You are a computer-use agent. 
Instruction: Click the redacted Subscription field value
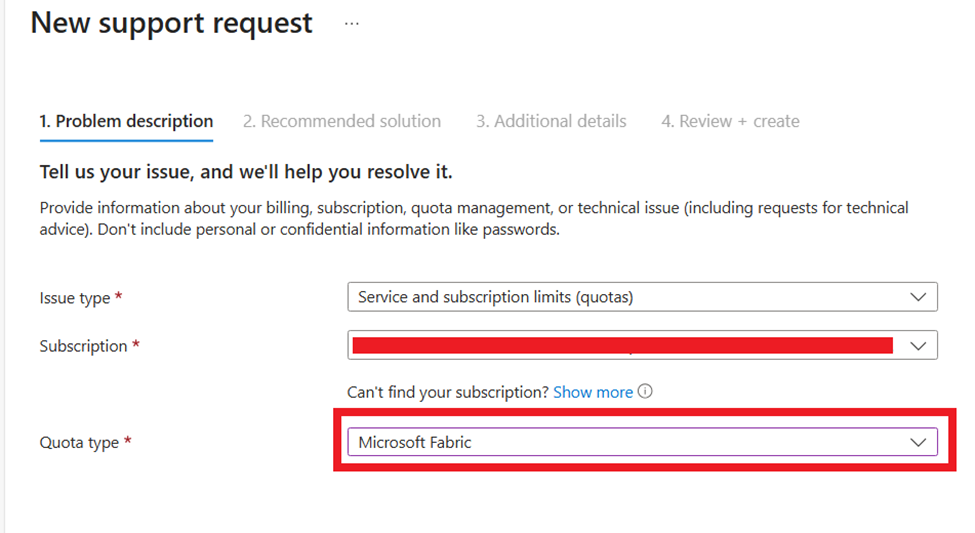620,346
